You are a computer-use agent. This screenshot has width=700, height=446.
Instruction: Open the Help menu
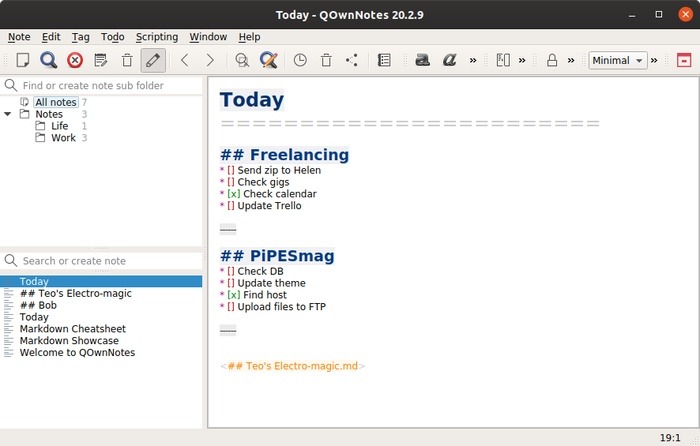pyautogui.click(x=249, y=37)
